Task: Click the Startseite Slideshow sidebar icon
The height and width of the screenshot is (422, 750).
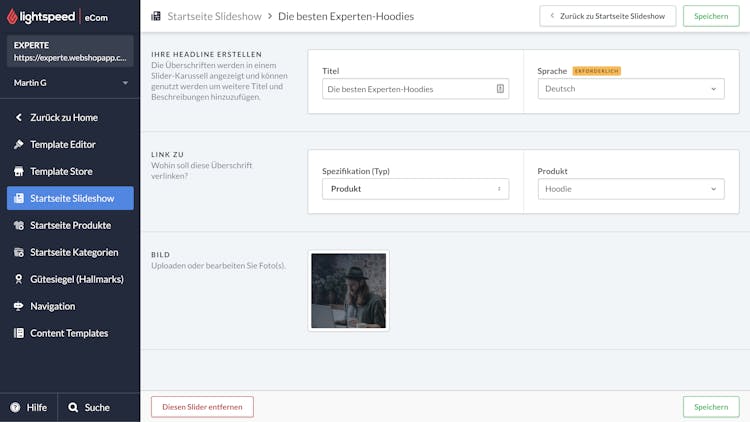Action: point(19,198)
